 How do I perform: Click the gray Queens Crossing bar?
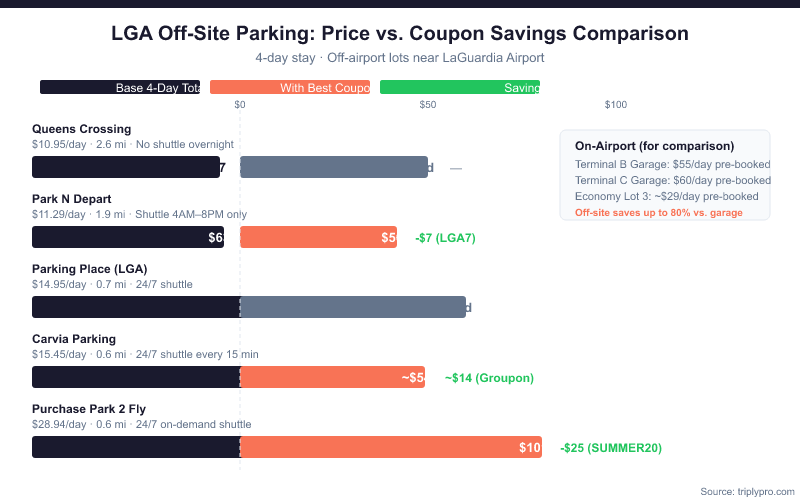(x=334, y=168)
